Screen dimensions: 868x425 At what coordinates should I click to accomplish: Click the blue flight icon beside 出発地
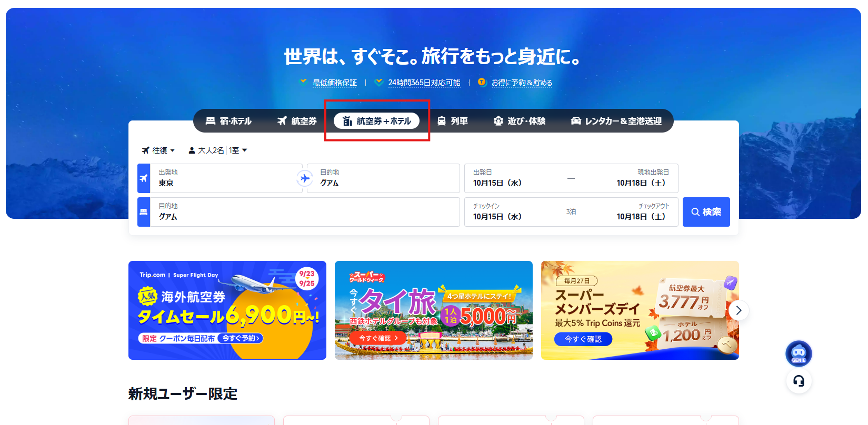click(144, 178)
